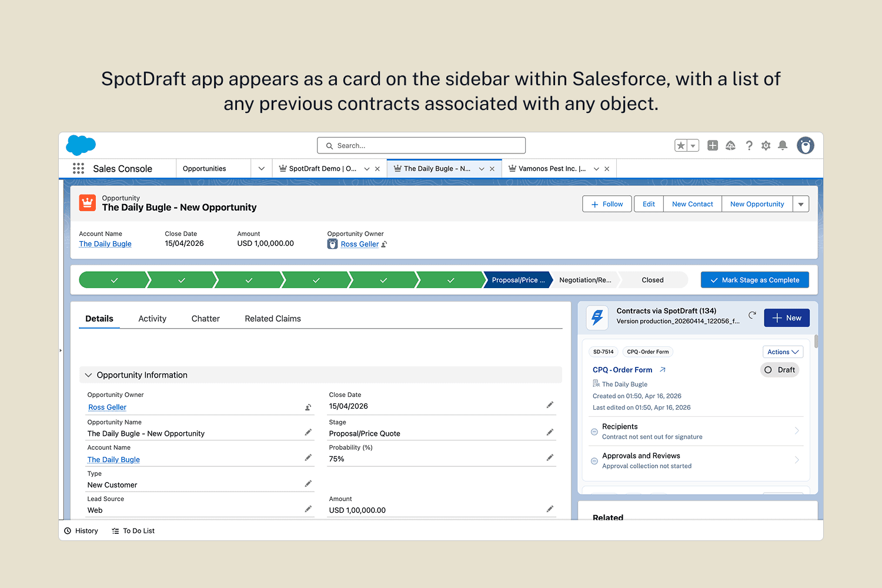Edit the Probability (%) field pencil

[550, 457]
